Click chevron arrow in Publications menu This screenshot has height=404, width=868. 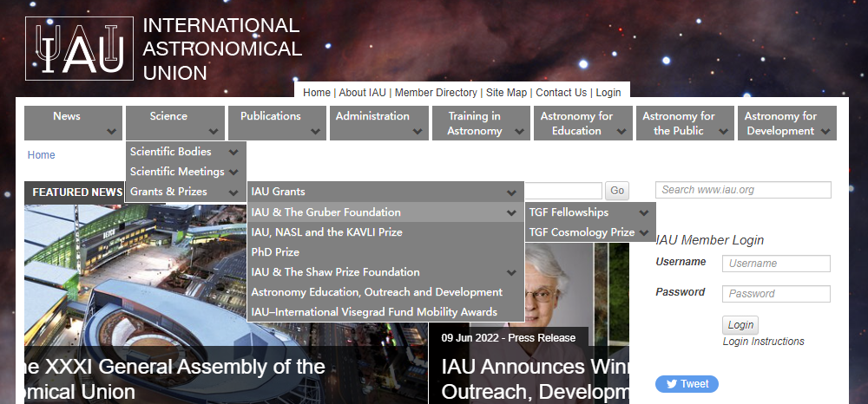click(316, 132)
